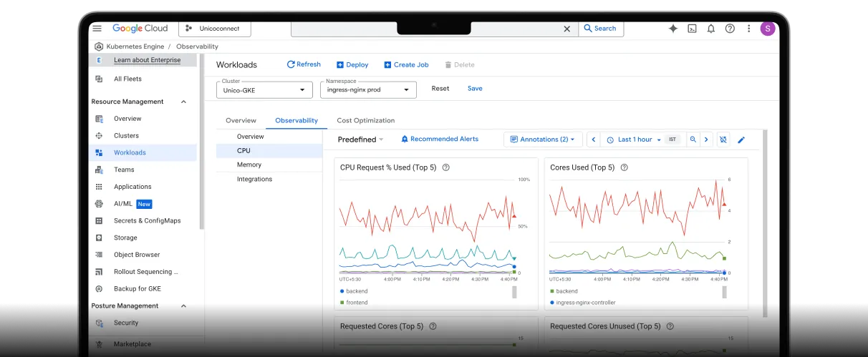Open the help question-mark menu
This screenshot has width=868, height=357.
pos(730,29)
